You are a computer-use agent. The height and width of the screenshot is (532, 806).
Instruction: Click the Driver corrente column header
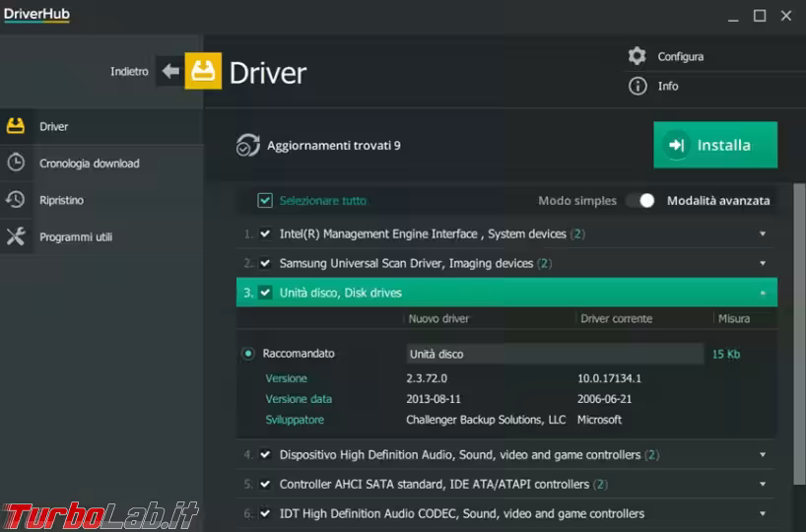616,318
